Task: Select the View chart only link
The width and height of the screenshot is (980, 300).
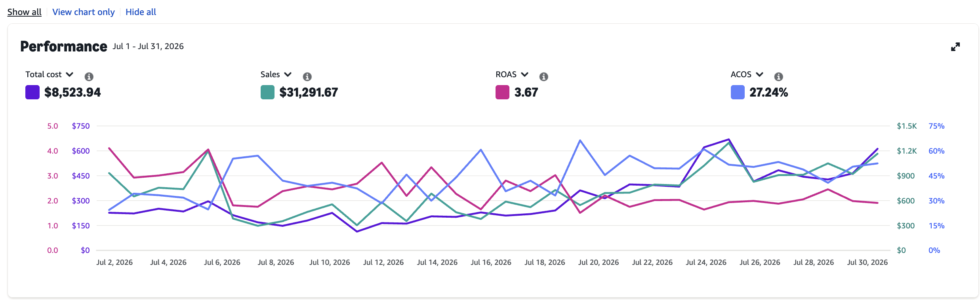Action: coord(83,12)
